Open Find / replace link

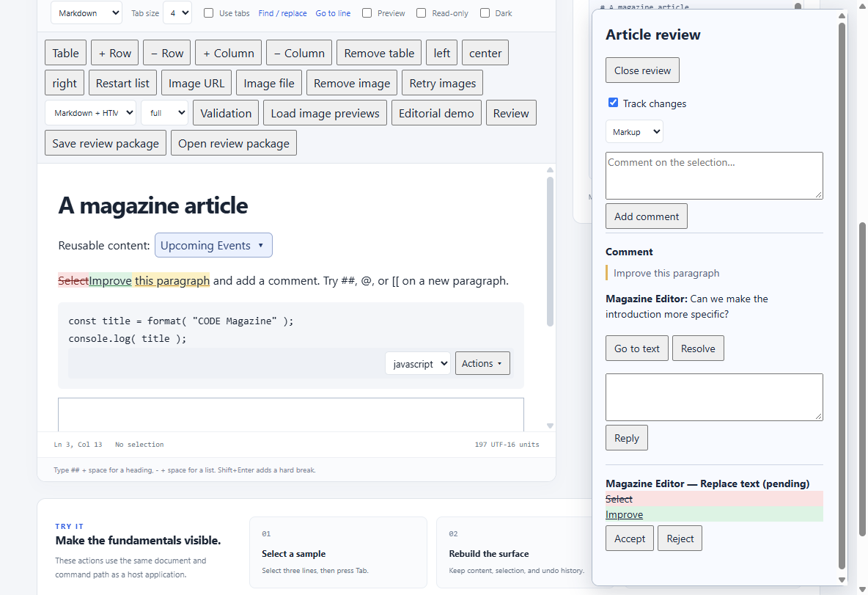(282, 13)
